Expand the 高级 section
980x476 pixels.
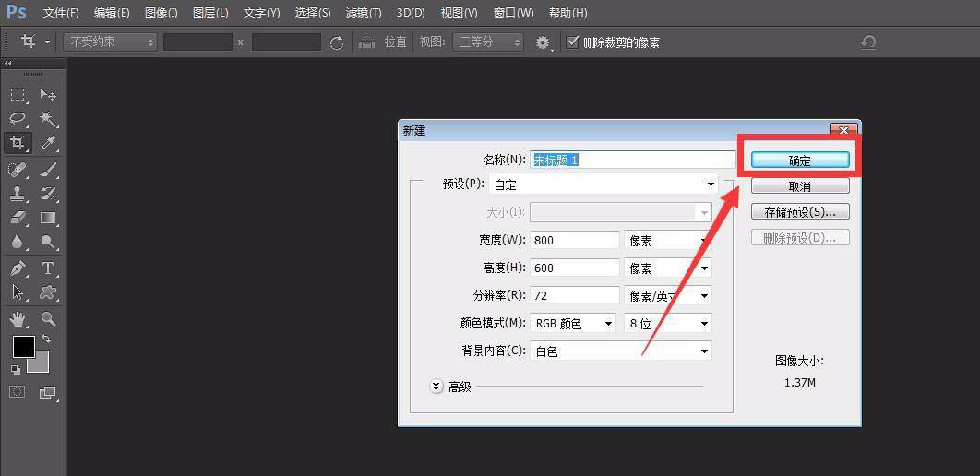point(436,387)
